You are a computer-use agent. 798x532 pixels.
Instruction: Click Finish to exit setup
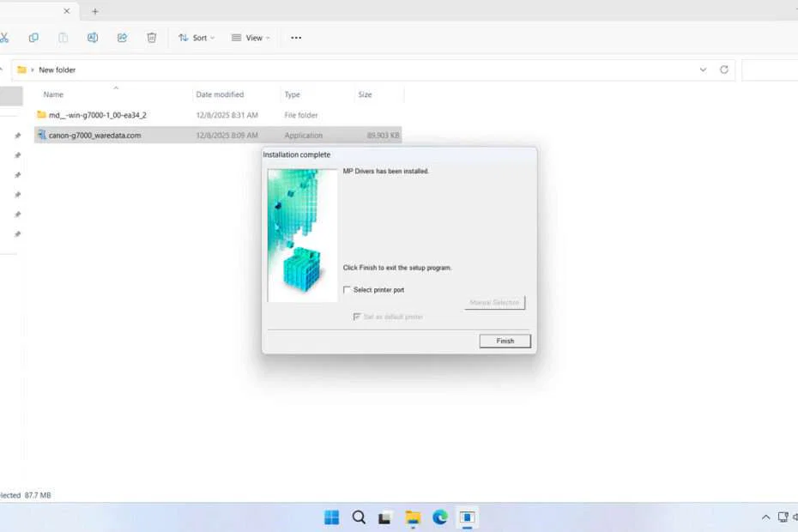(x=505, y=341)
